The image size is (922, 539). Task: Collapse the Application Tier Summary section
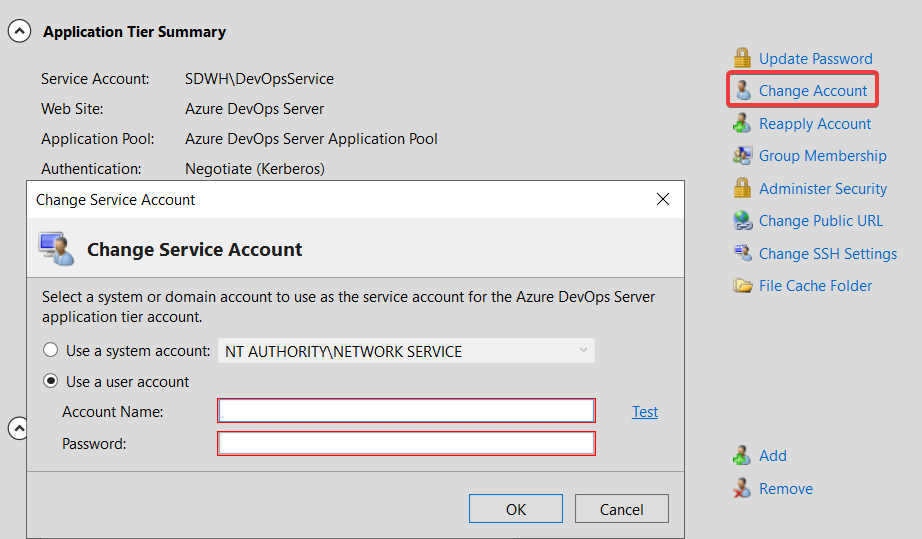(19, 32)
